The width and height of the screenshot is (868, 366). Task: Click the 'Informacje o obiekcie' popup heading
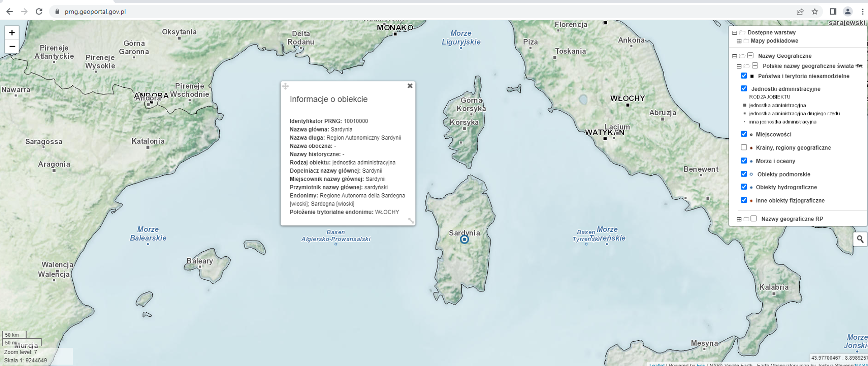(329, 99)
